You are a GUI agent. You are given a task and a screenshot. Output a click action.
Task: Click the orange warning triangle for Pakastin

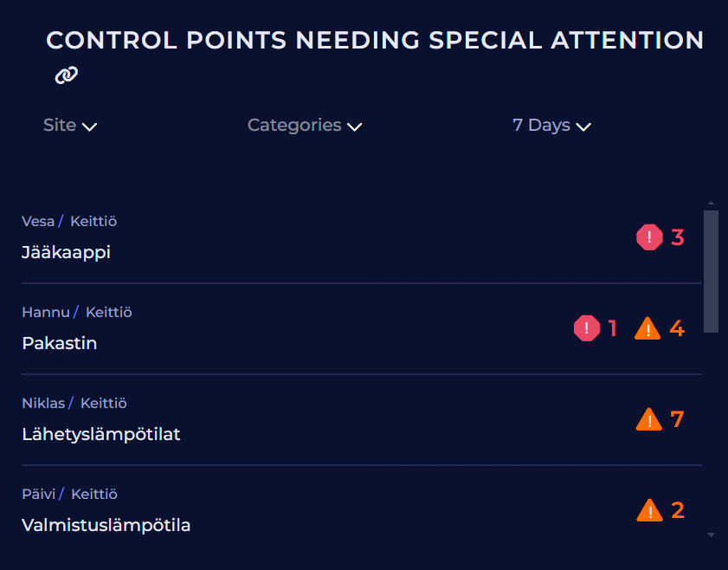[647, 328]
